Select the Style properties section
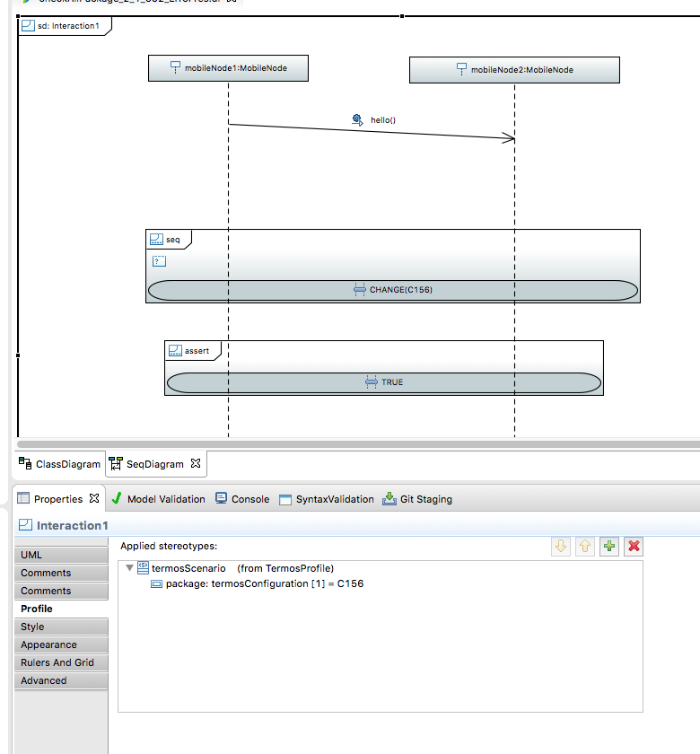The image size is (700, 754). (x=61, y=627)
